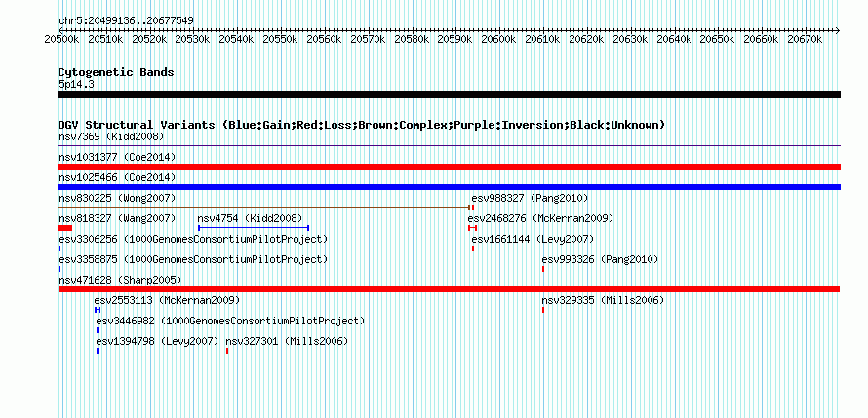Click the esv1394798 (Levy2007) label
Screen dimensions: 868x418
[x=157, y=341]
